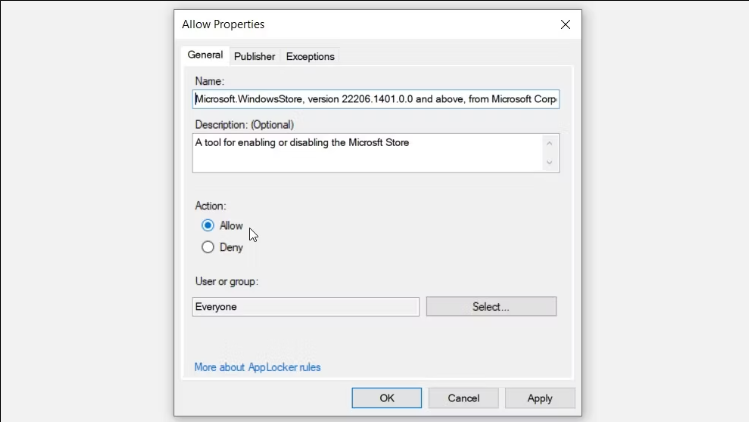
Task: Confirm changes with the OK button
Action: click(x=386, y=398)
